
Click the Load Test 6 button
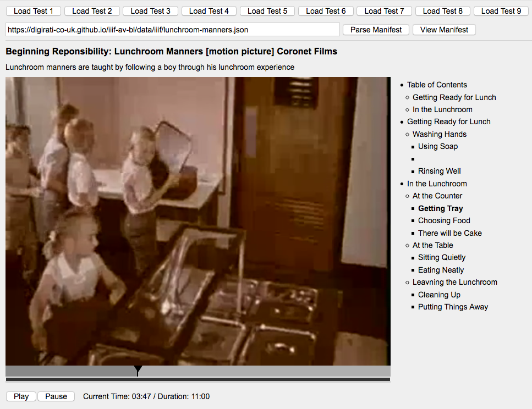[326, 11]
